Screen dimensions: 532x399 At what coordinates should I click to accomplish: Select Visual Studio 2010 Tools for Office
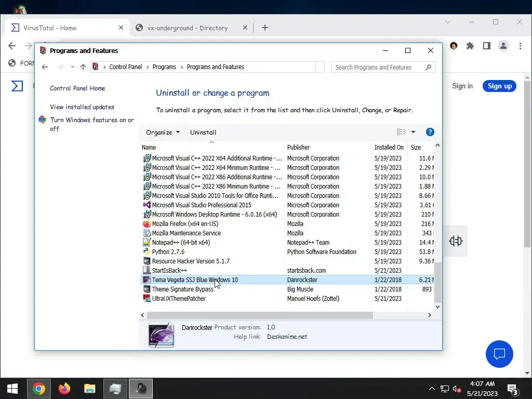pos(287,196)
